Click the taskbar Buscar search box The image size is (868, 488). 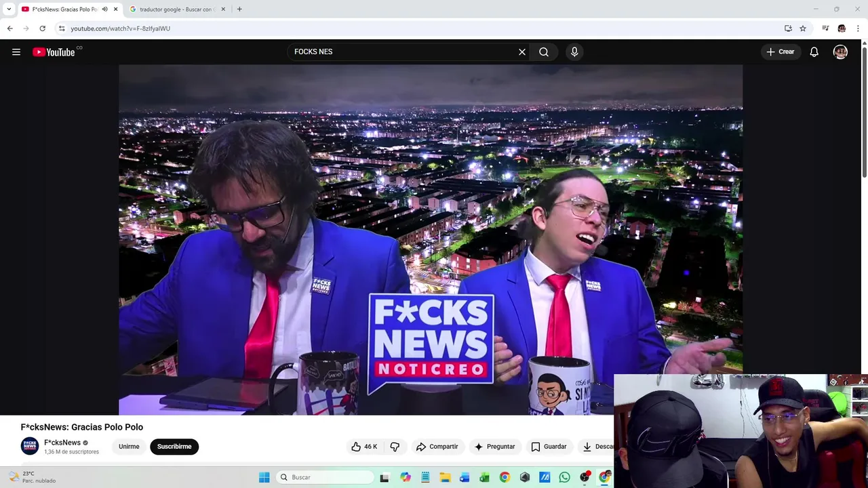coord(325,477)
